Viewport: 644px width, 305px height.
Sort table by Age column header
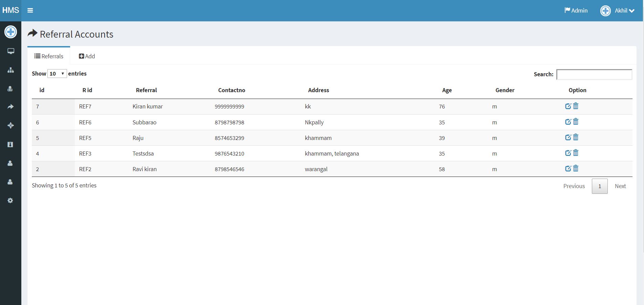click(447, 90)
